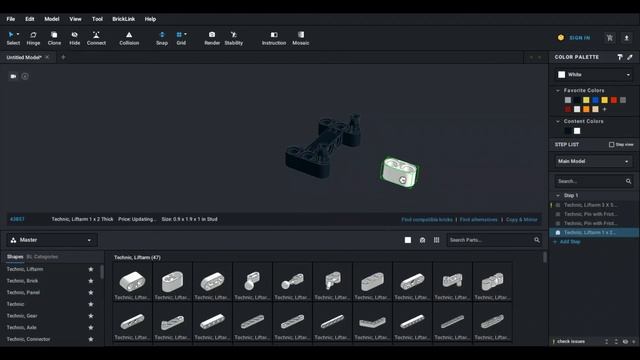
Task: Collapse the Favorite Colors section
Action: (x=558, y=90)
